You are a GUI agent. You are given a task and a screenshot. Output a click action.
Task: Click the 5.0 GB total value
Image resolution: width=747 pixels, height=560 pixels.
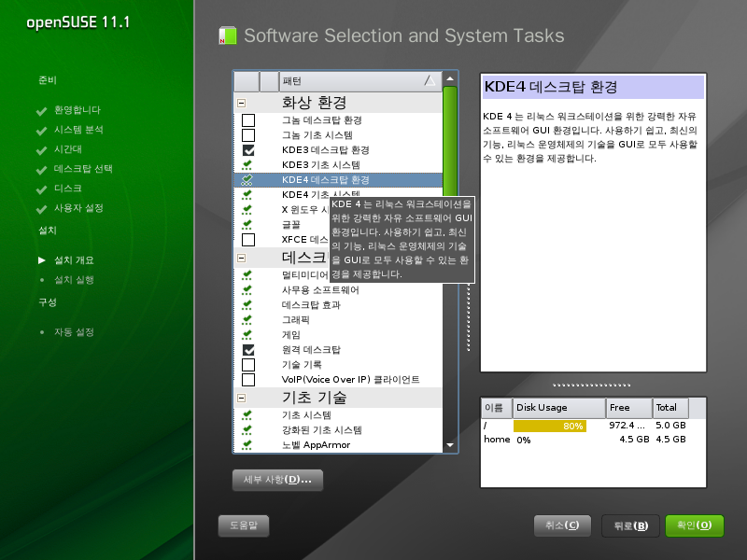point(670,426)
